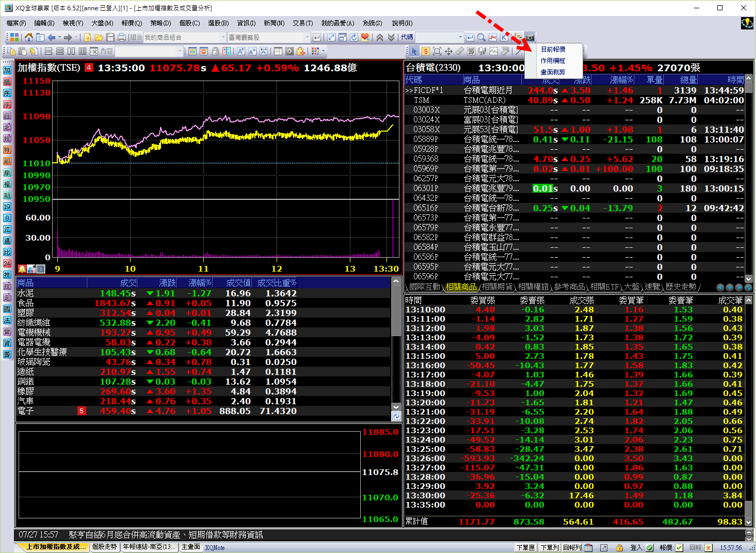Screen dimensions: 756x553
Task: Click the decrease font size icon
Action: point(252,51)
